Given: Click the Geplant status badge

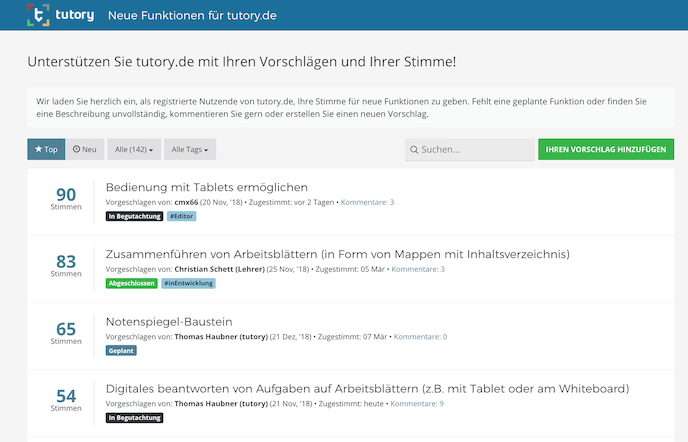Looking at the screenshot, I should (x=121, y=351).
